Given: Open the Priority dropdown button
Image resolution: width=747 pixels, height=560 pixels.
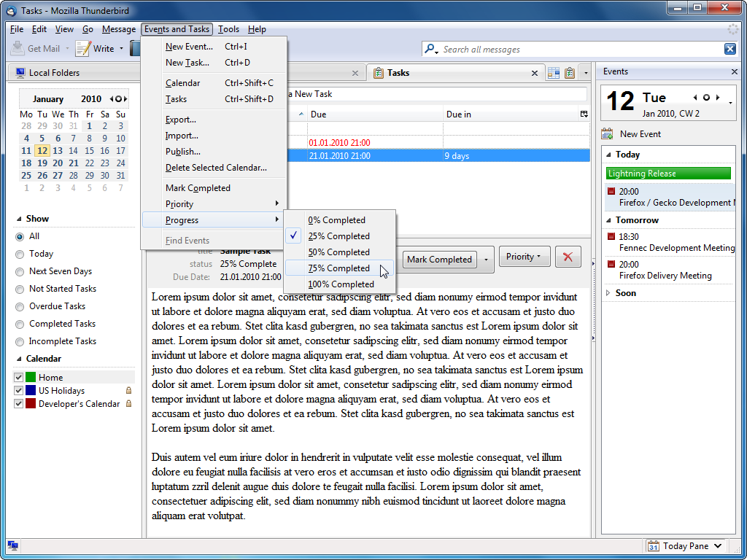Looking at the screenshot, I should click(524, 257).
